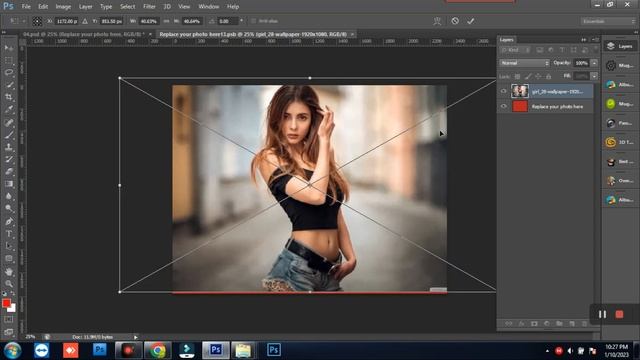The height and width of the screenshot is (360, 640).
Task: Open the Layers panel options menu
Action: pyautogui.click(x=595, y=40)
